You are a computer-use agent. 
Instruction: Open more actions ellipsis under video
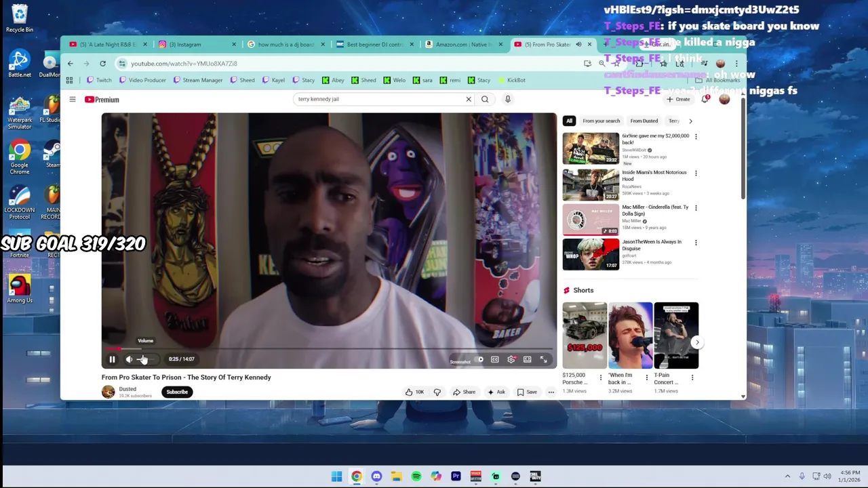[551, 392]
